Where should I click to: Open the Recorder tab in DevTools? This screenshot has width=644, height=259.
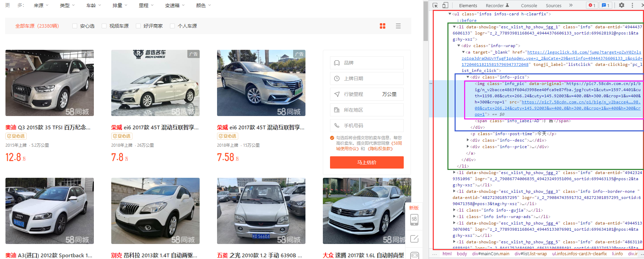pyautogui.click(x=497, y=5)
